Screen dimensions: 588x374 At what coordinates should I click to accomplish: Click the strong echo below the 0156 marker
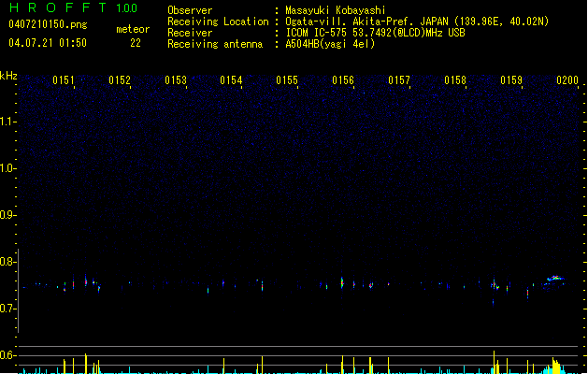coord(342,282)
